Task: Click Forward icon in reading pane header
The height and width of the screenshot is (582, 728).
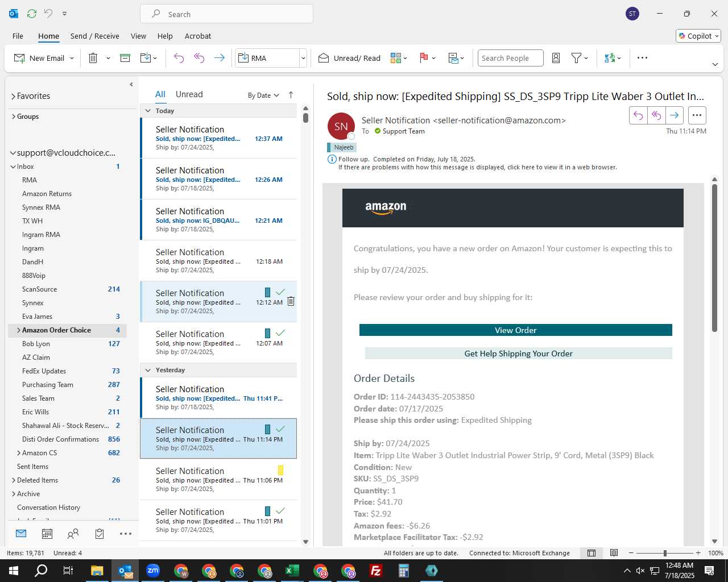Action: (674, 115)
